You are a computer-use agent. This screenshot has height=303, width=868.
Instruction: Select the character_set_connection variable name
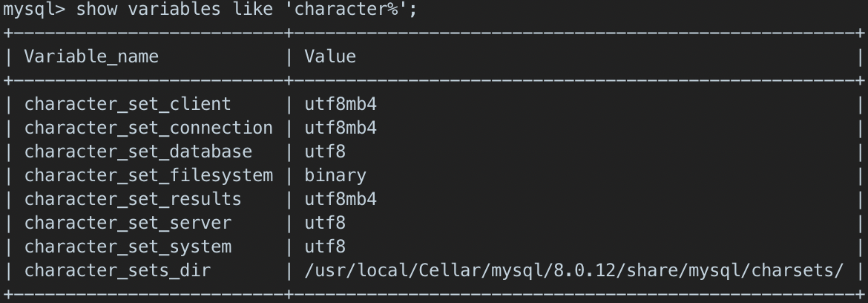coord(148,128)
